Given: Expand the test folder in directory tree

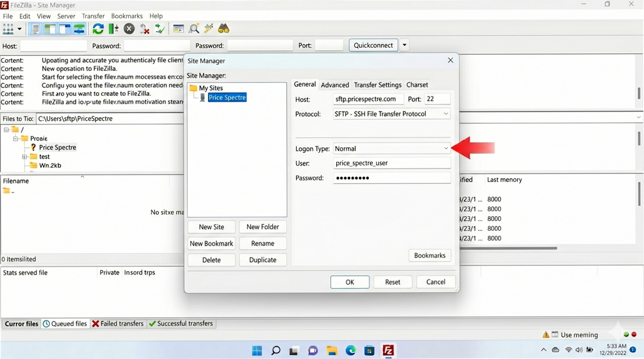Looking at the screenshot, I should 25,156.
